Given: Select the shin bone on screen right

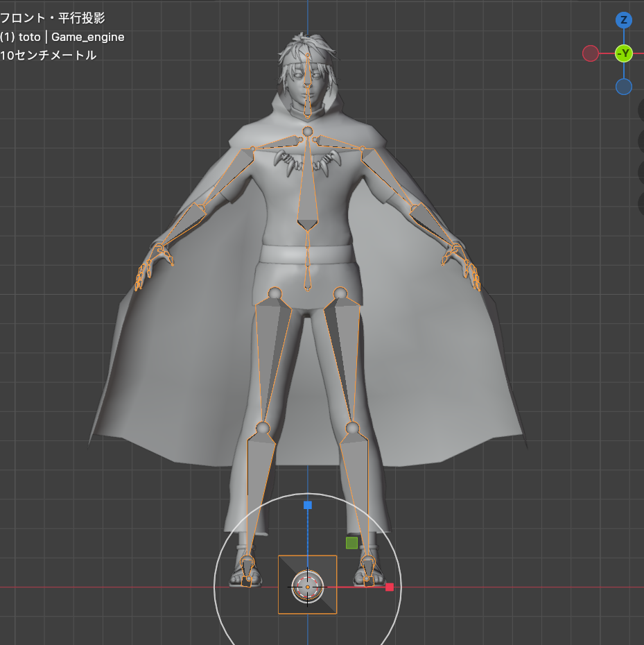Looking at the screenshot, I should [356, 490].
